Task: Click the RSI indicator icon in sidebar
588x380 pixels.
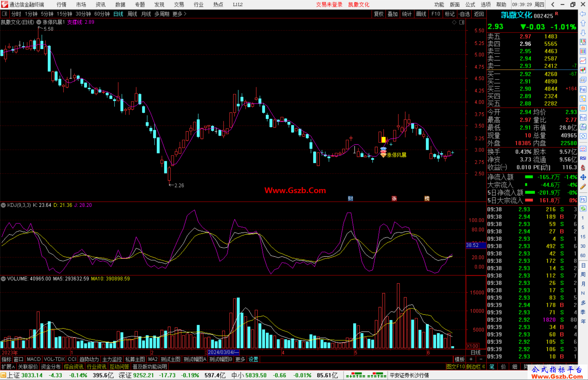Action: coord(583,158)
